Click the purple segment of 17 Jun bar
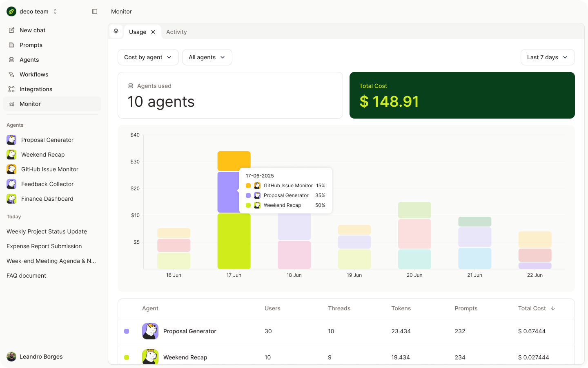The image size is (588, 368). click(228, 192)
